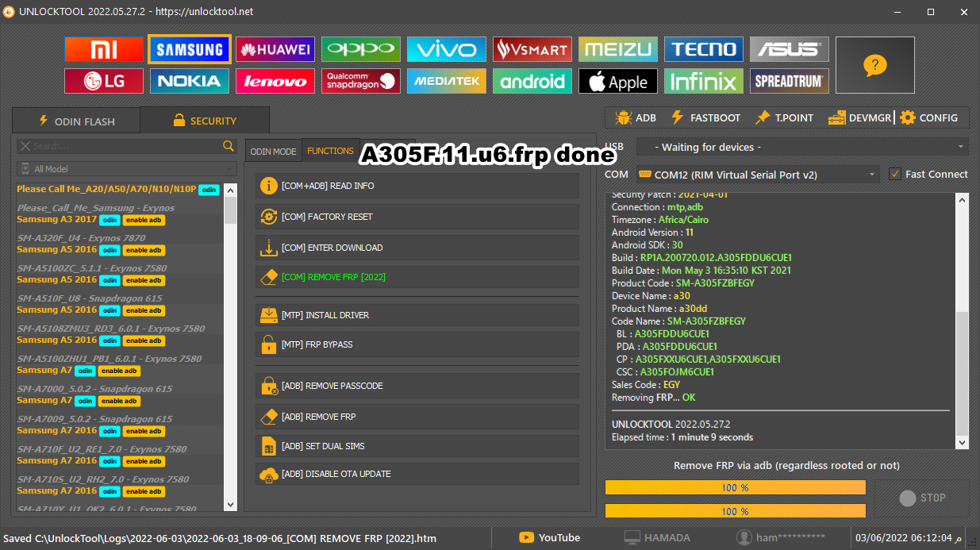Screen dimensions: 980x550
Task: Click the help question mark tile
Action: pyautogui.click(x=874, y=65)
